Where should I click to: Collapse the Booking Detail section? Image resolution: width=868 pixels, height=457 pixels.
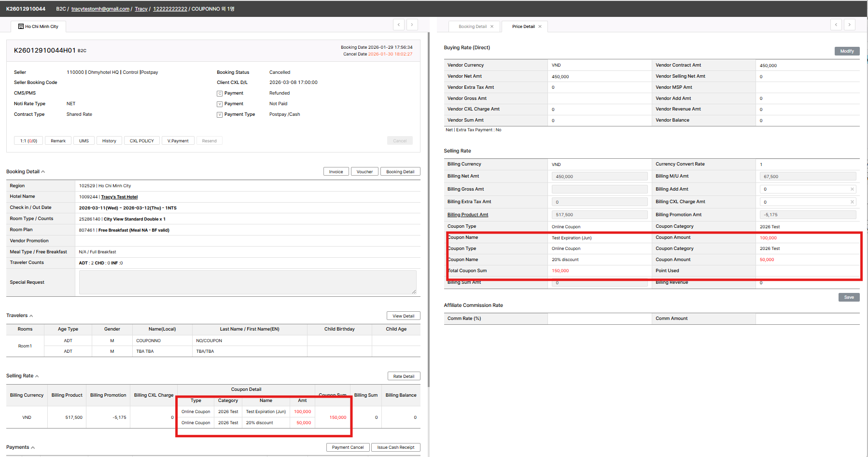[x=43, y=172]
